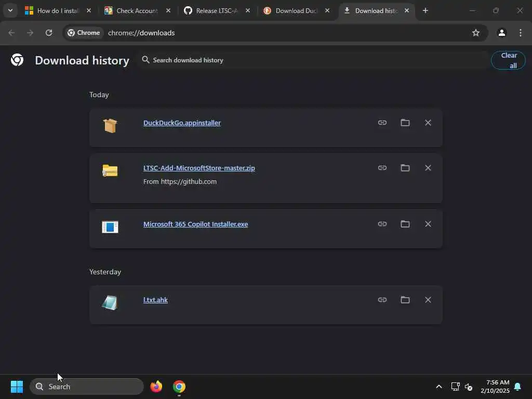
Task: Expand the tab search dropdown
Action: click(x=10, y=10)
